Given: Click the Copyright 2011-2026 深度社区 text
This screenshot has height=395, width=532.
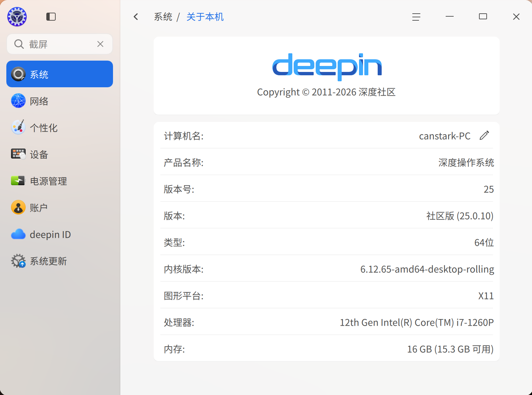Looking at the screenshot, I should pyautogui.click(x=326, y=92).
